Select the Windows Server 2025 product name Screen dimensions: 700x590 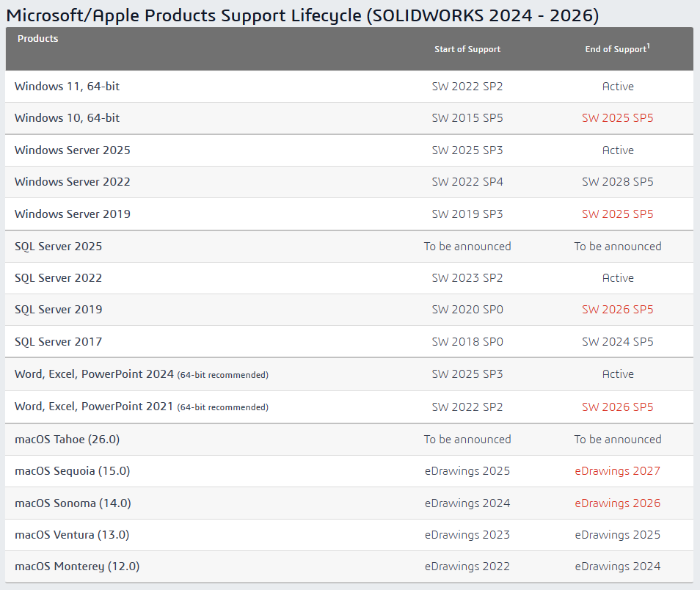click(x=72, y=150)
